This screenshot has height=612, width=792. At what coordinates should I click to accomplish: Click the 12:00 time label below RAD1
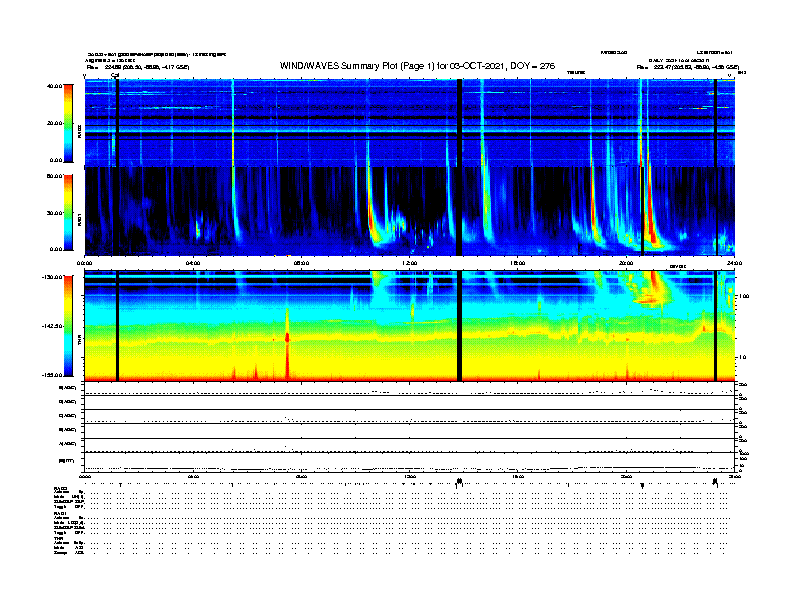tap(409, 263)
